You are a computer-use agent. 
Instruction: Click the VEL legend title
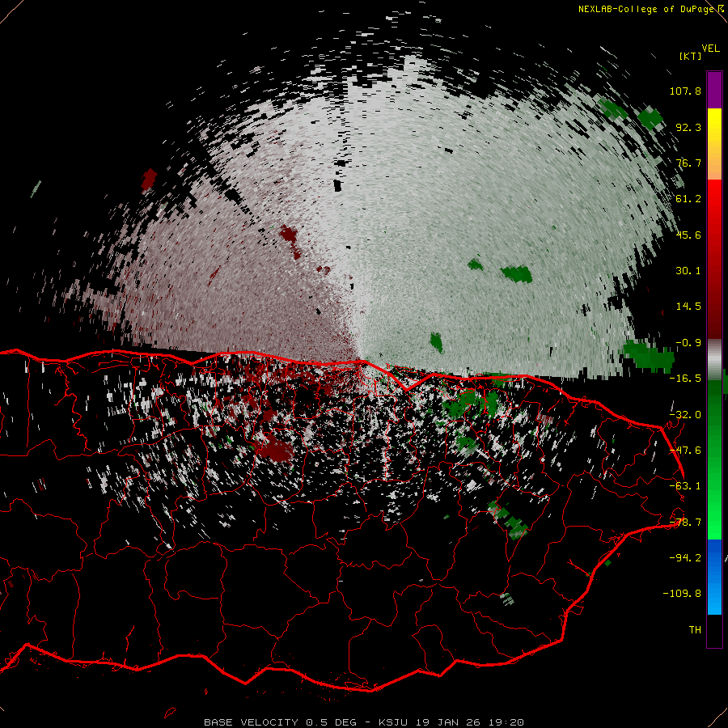click(x=710, y=49)
